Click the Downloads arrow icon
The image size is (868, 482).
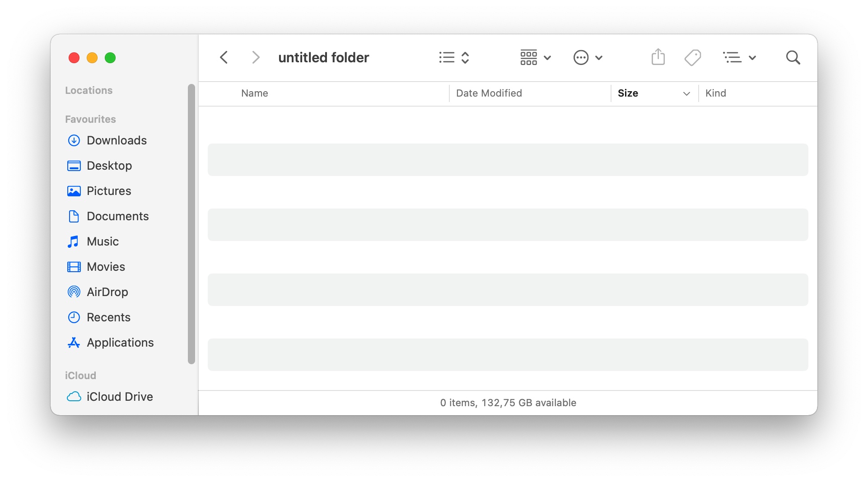(74, 140)
